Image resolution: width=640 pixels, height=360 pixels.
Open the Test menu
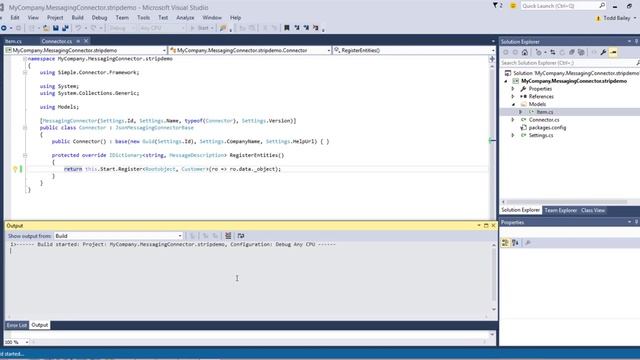point(163,18)
